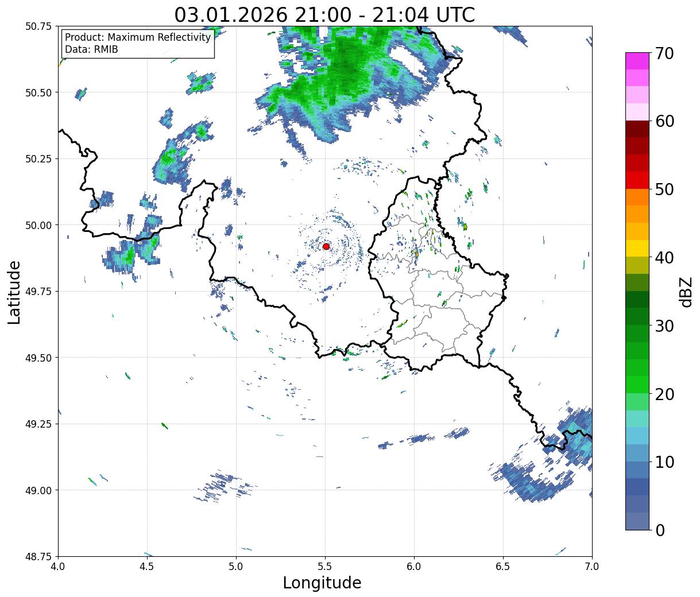Image resolution: width=700 pixels, height=597 pixels.
Task: Click the bright red colorbar swatch near 50
Action: (x=637, y=180)
